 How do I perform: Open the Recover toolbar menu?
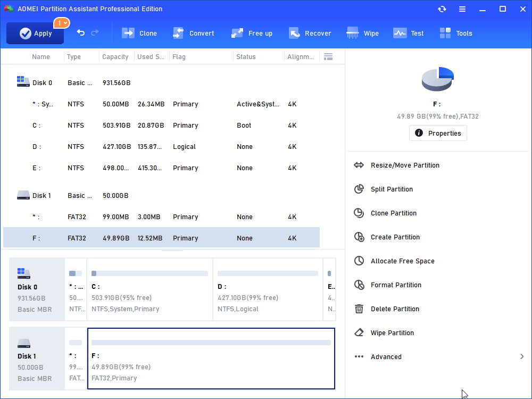click(x=310, y=33)
